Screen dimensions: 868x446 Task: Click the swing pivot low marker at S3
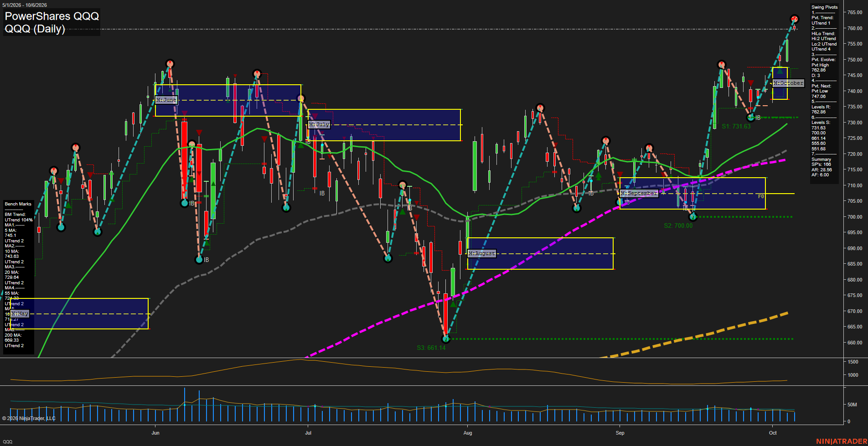(x=446, y=339)
